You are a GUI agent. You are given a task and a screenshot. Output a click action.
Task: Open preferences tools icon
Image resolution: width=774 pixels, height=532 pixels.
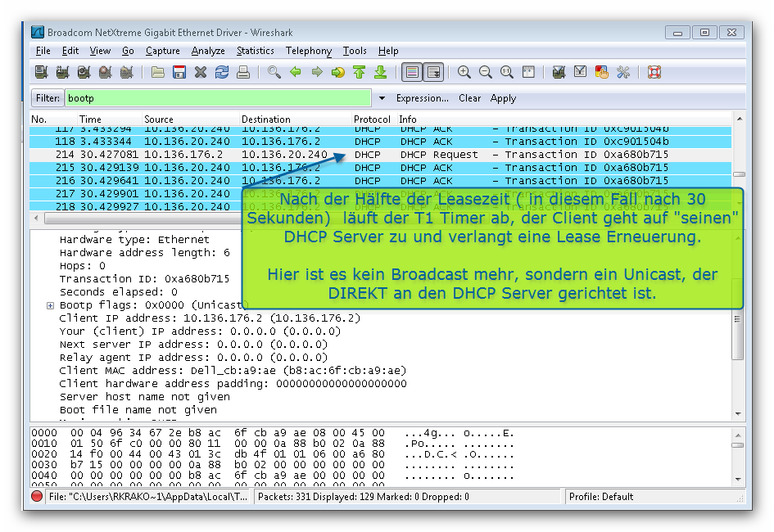click(x=623, y=73)
